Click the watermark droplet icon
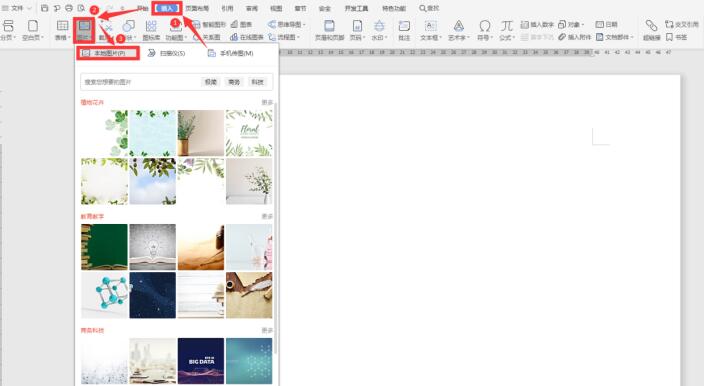This screenshot has width=705, height=386. coord(379,26)
